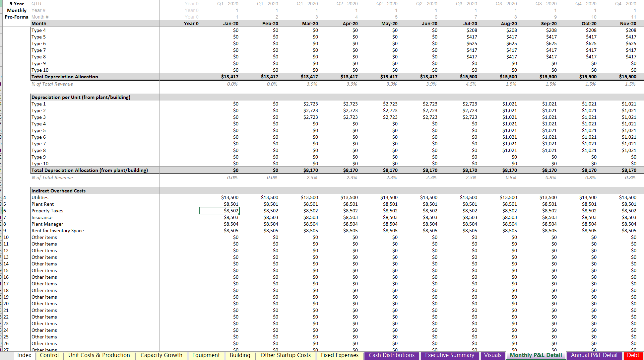Switch to the Visuals tab

pos(492,355)
